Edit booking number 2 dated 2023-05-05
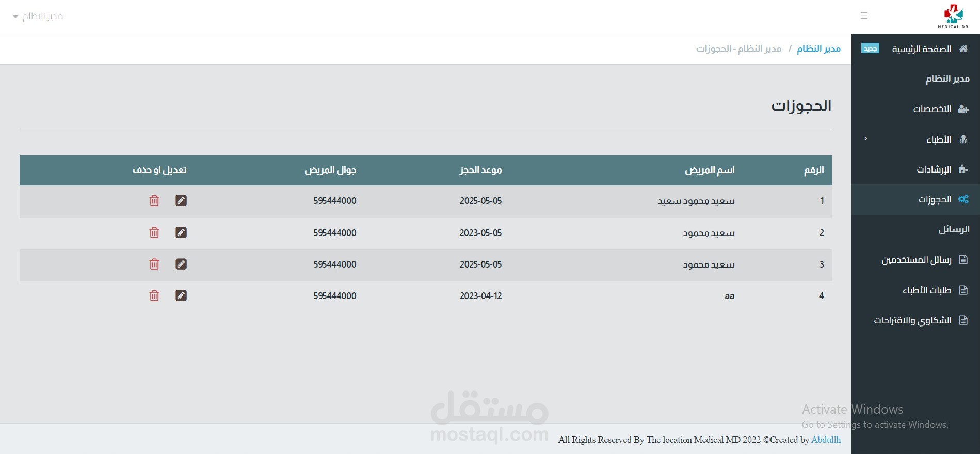980x454 pixels. point(181,232)
